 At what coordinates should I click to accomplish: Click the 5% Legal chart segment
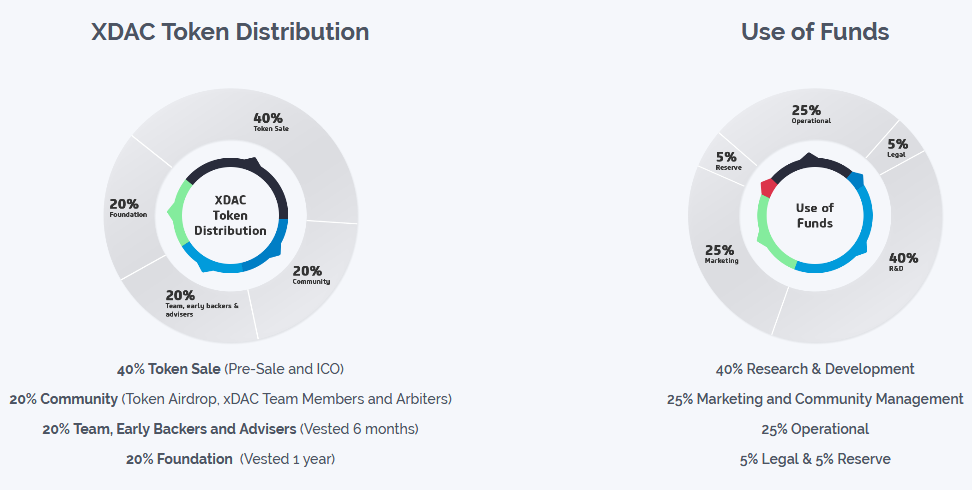point(897,148)
